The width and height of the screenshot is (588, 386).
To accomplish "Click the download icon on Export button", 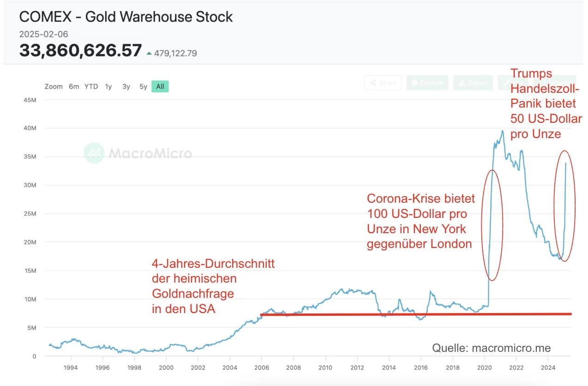I will click(x=462, y=83).
